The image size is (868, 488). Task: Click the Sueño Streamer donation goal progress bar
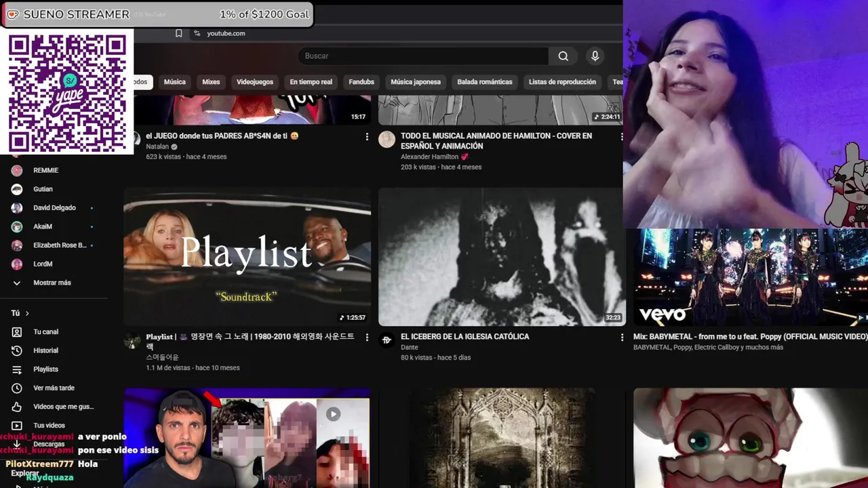[x=157, y=14]
